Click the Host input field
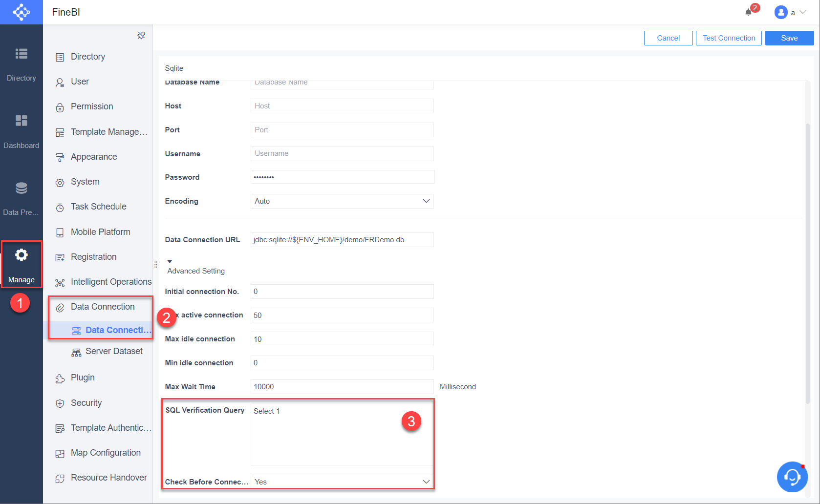This screenshot has width=820, height=504. (342, 106)
